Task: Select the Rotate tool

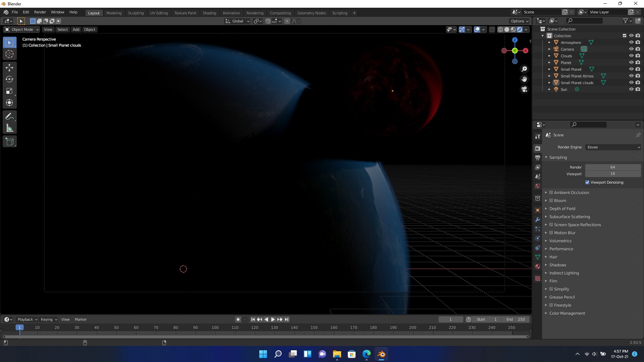Action: coord(9,79)
